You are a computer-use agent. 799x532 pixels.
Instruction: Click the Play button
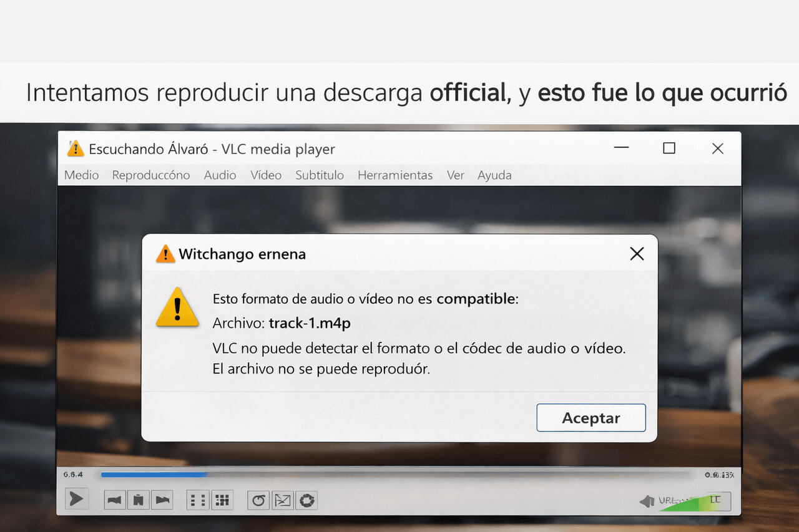coord(76,499)
